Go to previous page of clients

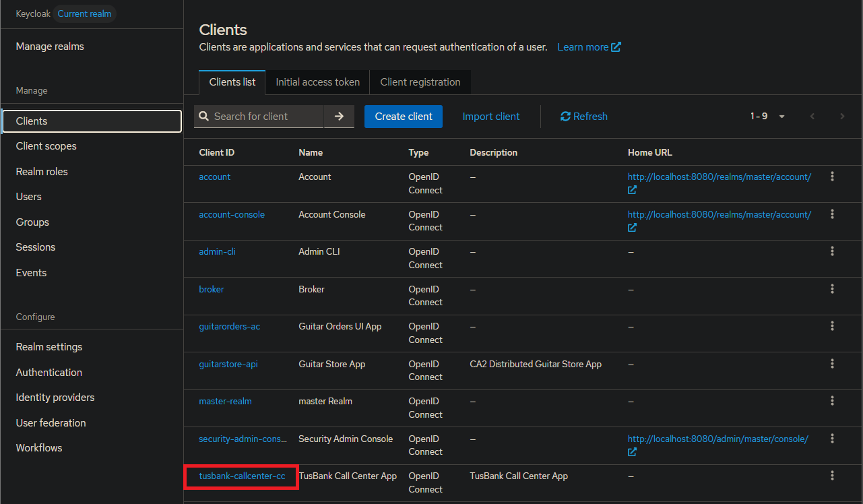tap(812, 117)
